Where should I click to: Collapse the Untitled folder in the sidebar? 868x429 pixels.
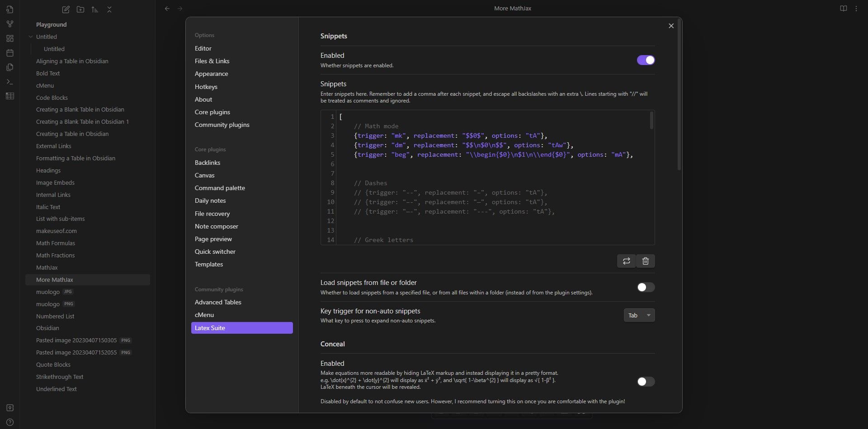(31, 37)
